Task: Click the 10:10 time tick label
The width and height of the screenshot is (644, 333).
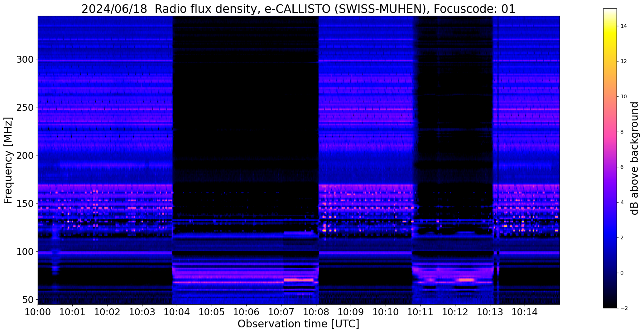Action: click(386, 311)
